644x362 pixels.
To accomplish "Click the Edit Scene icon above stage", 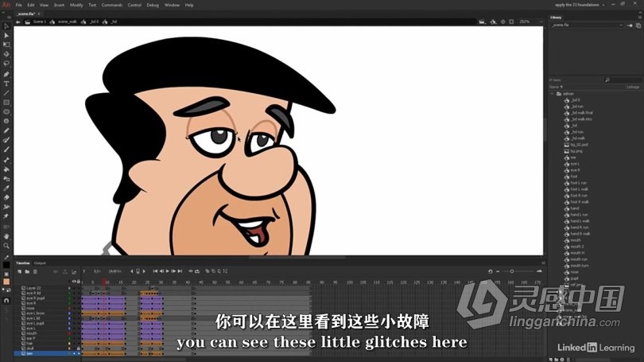I will pos(482,21).
